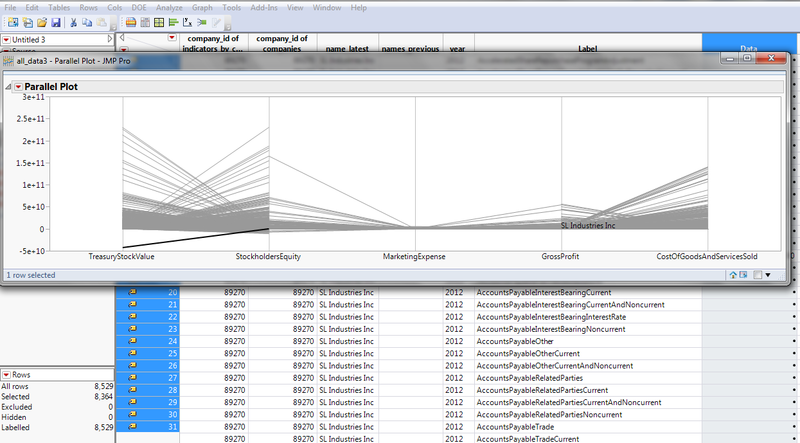Click the Cut scissors icon
The width and height of the screenshot is (800, 443).
(73, 22)
